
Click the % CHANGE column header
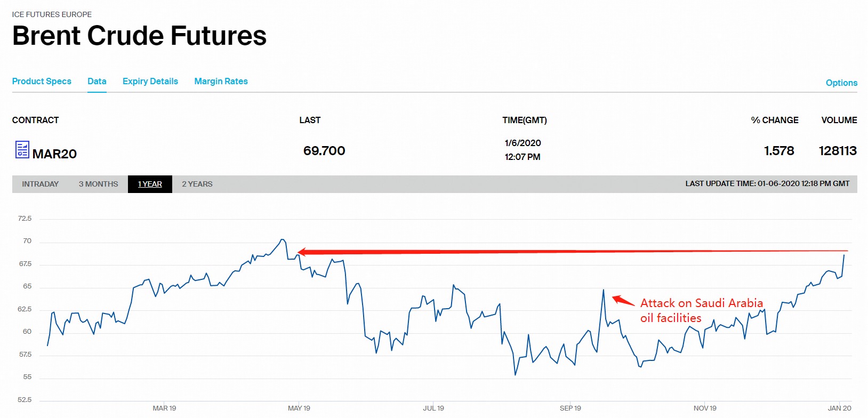tap(775, 120)
